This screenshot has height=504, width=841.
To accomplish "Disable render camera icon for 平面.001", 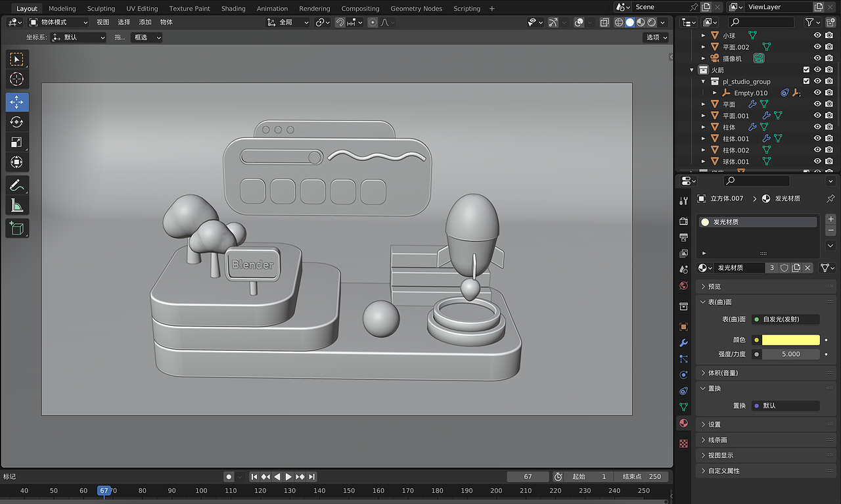I will coord(829,116).
